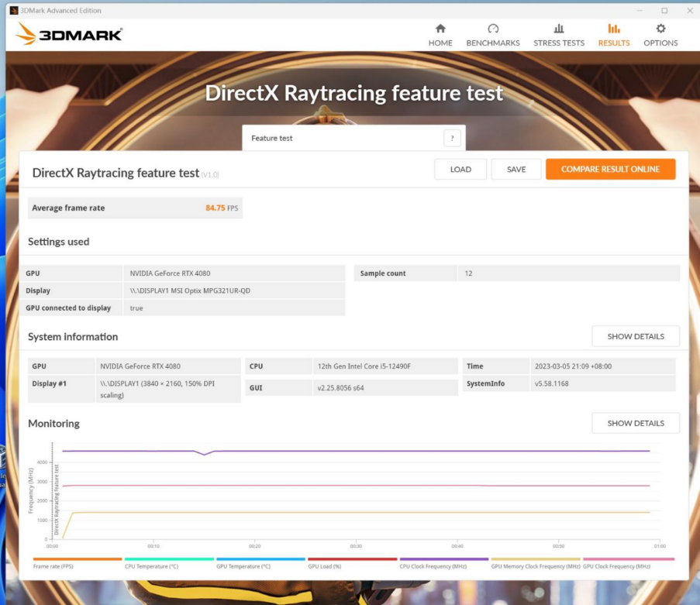Click the MSI Optix MPG321UR-QD display value
Screen dimensions: 700x605
coord(190,290)
